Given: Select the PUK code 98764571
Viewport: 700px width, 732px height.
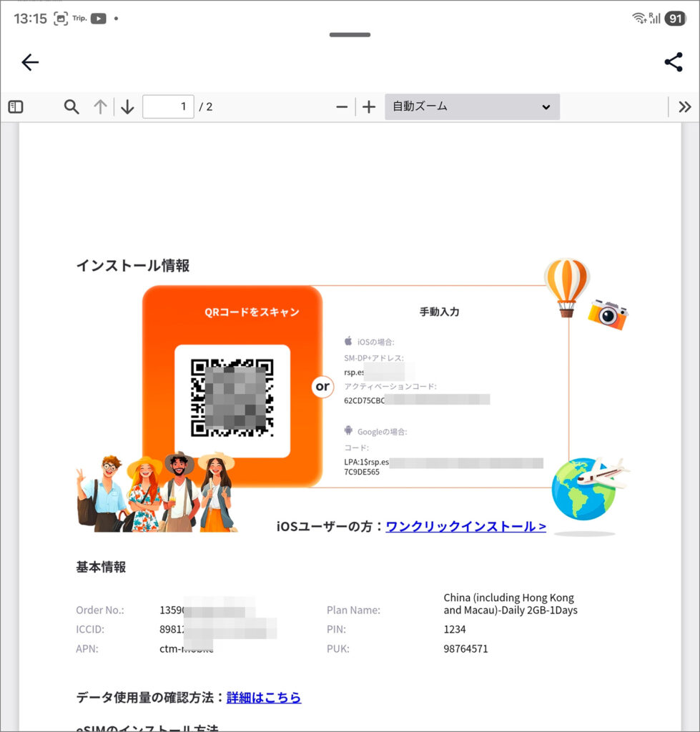Looking at the screenshot, I should coord(465,649).
